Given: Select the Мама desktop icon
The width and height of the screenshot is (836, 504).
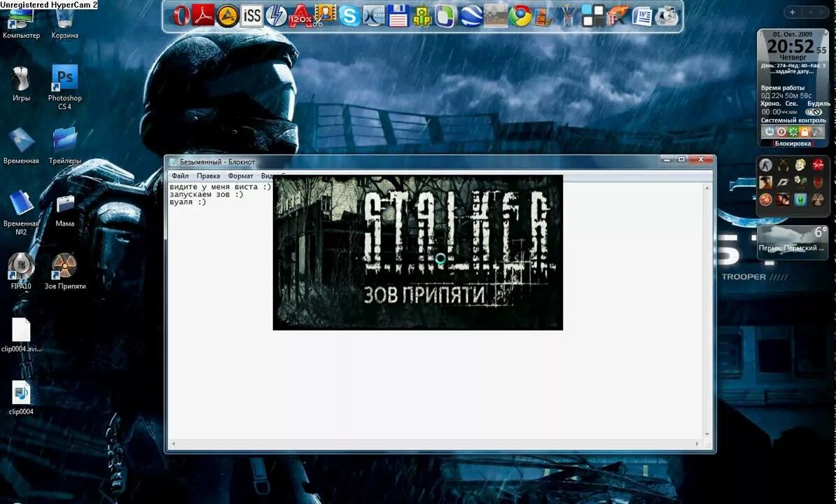Looking at the screenshot, I should point(65,211).
